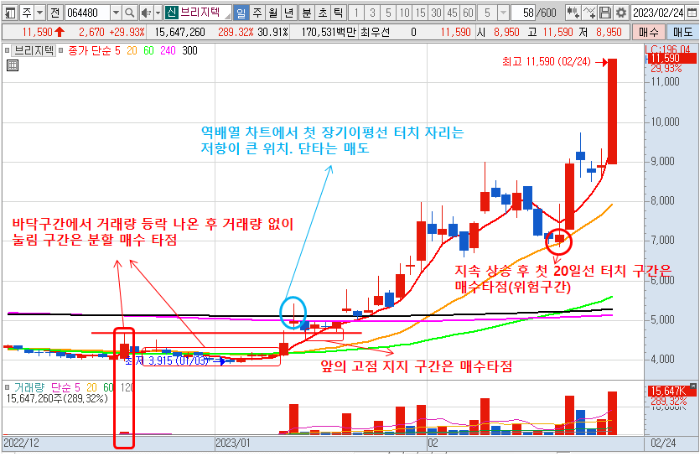Click the 2023/01 date axis label
The height and width of the screenshot is (454, 700).
(233, 443)
